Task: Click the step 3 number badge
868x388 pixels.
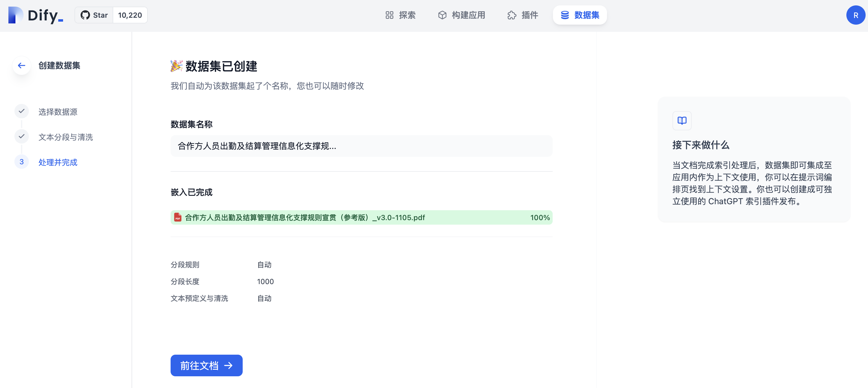Action: click(22, 162)
